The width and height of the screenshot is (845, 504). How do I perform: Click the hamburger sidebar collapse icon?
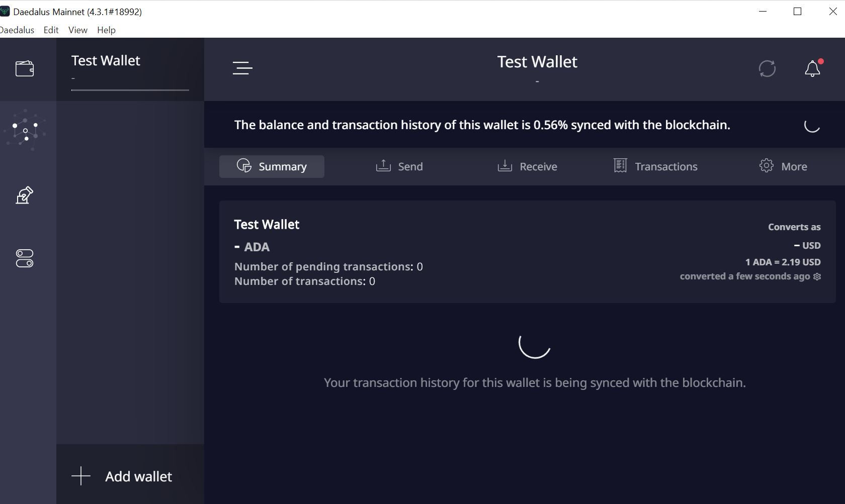coord(242,68)
